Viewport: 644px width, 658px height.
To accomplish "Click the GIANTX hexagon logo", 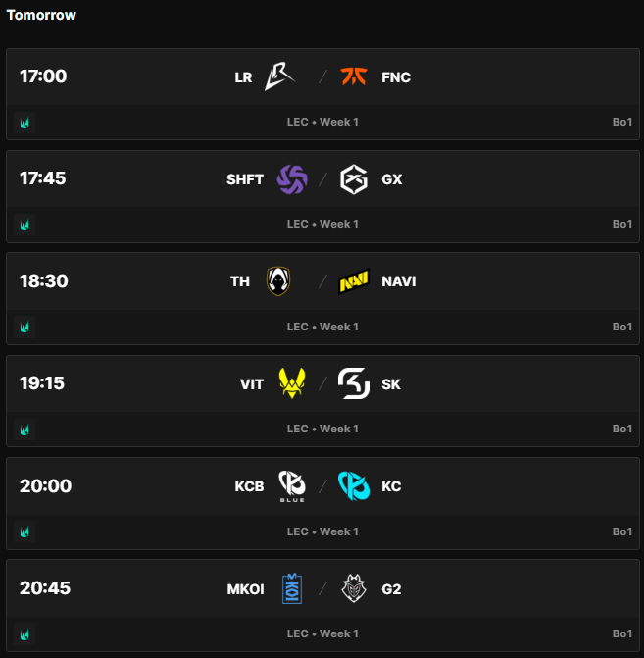I will coord(354,179).
